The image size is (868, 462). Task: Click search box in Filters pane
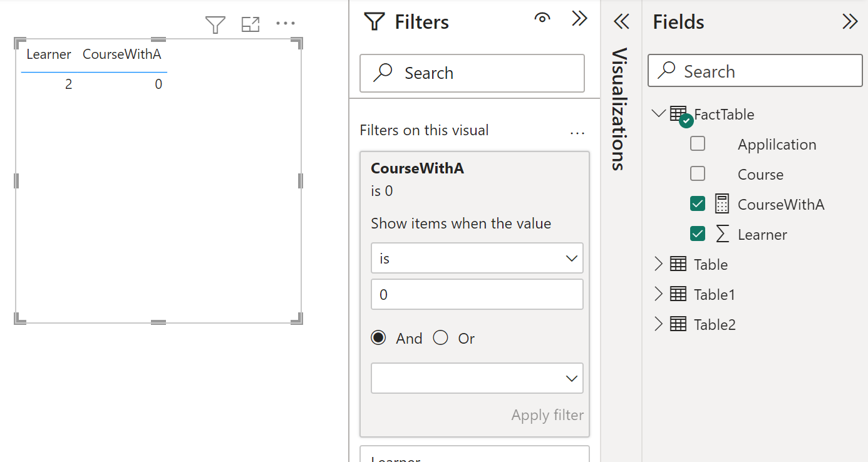472,73
